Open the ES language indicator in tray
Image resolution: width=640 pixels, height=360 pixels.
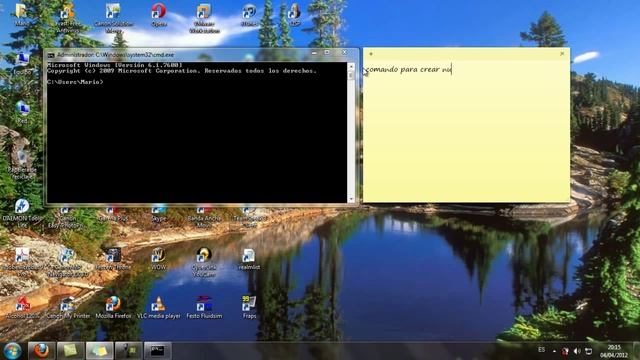pos(541,350)
